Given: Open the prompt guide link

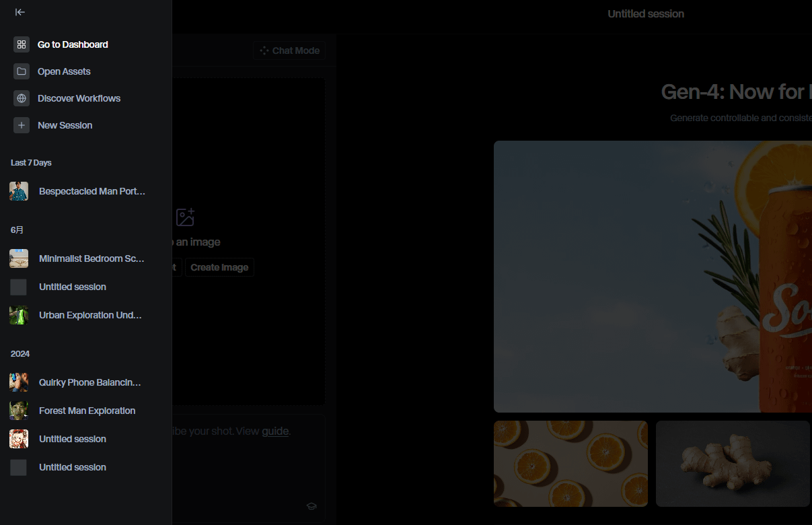Looking at the screenshot, I should pos(275,431).
